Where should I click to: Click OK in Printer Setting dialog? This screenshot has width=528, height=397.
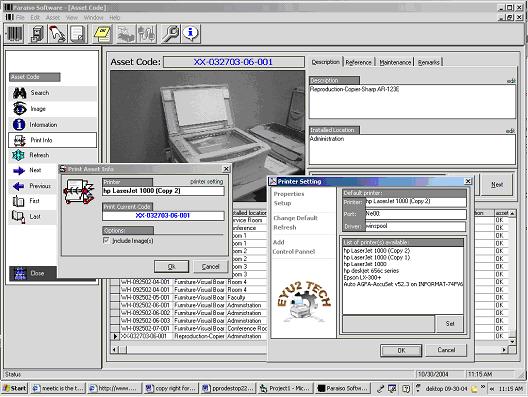click(401, 351)
